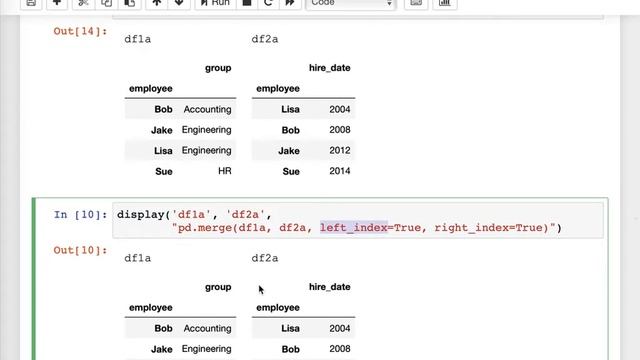Click the 2008 value in Out[14]

click(340, 130)
